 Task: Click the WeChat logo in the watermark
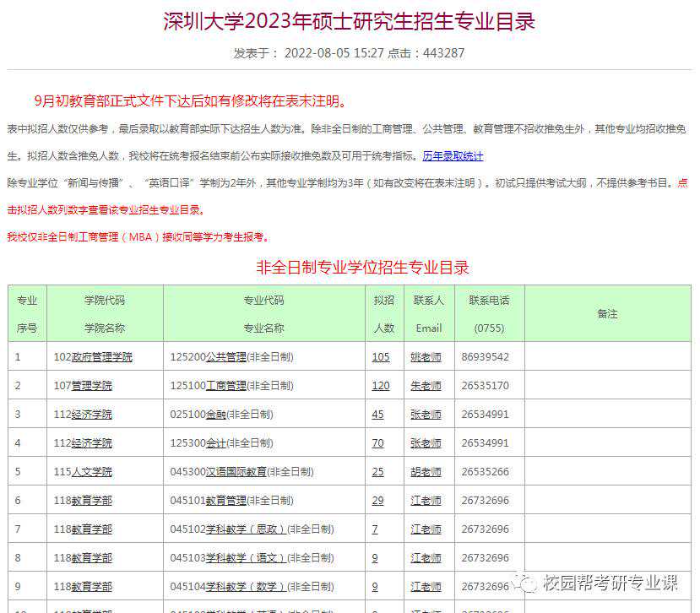tap(528, 583)
